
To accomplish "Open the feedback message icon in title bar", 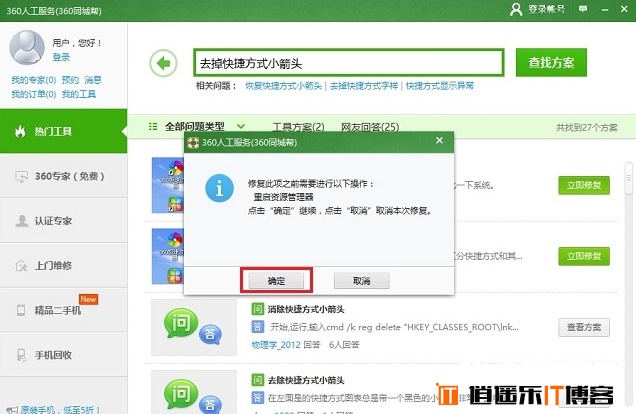I will (583, 9).
